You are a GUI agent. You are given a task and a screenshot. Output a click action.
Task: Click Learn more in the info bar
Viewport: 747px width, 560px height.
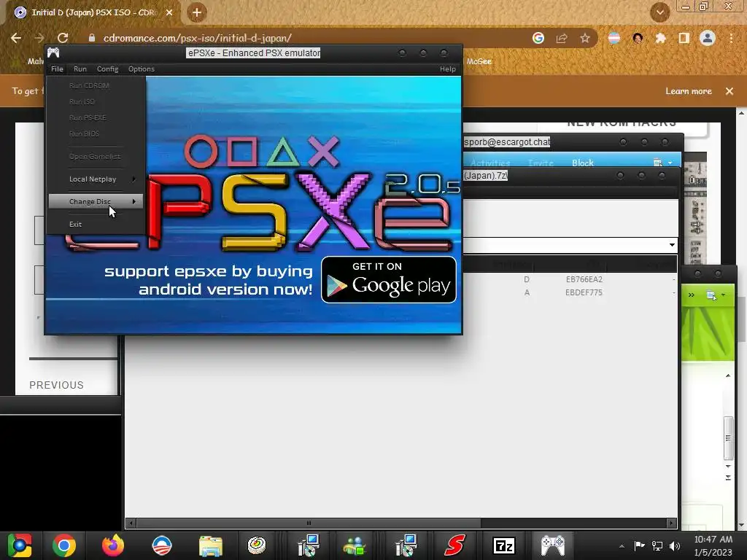(x=689, y=91)
